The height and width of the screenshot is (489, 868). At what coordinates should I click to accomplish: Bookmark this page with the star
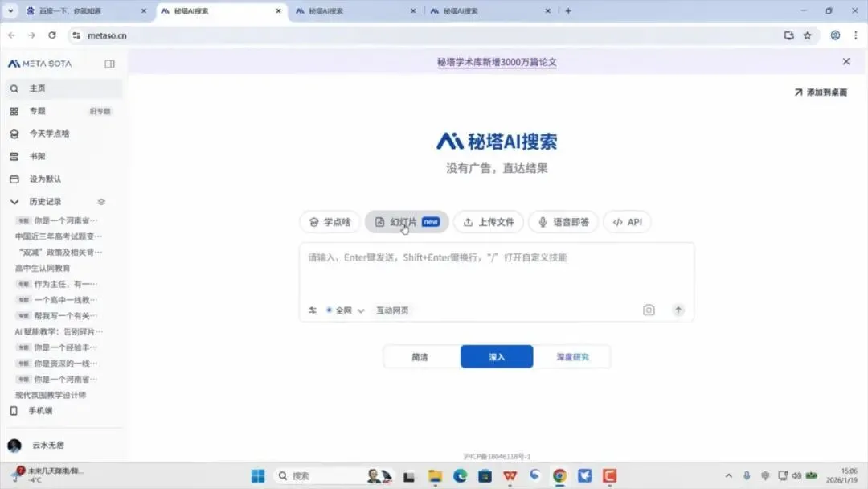(807, 35)
